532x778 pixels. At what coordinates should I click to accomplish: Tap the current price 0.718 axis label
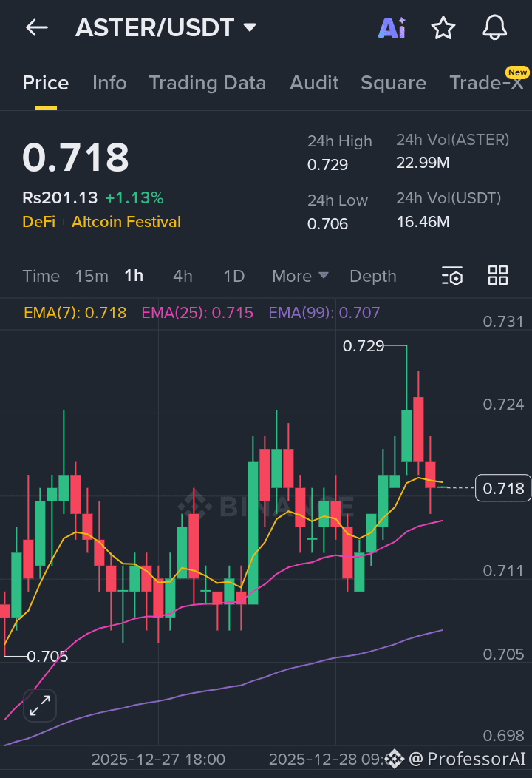tap(503, 488)
